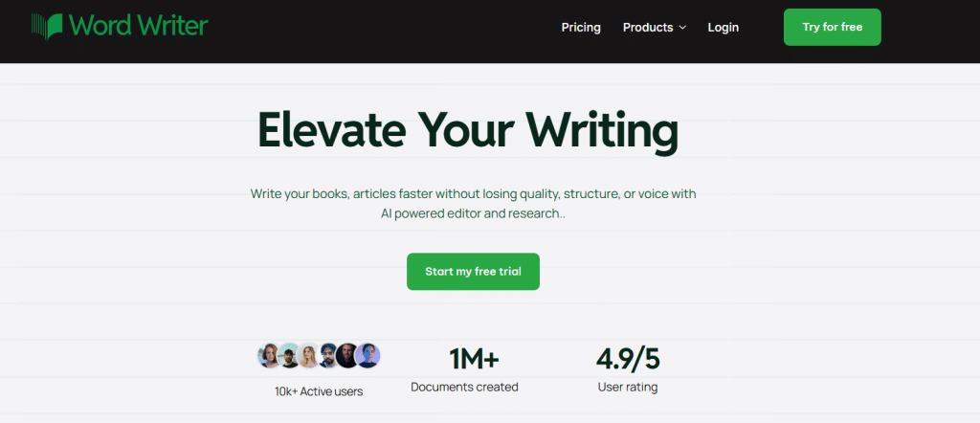Click the Start my free trial button
Image resolution: width=980 pixels, height=423 pixels.
coord(473,271)
